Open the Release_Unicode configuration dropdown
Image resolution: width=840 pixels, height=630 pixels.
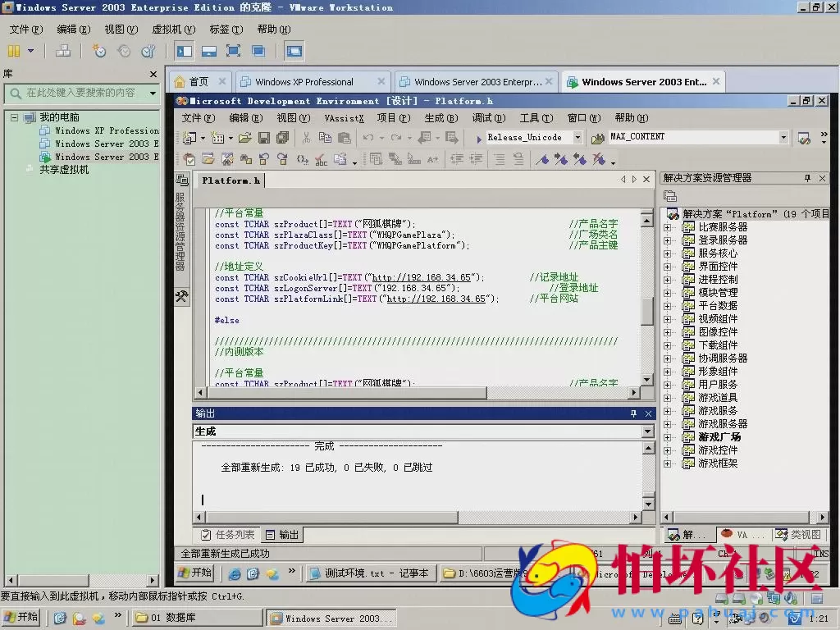coord(577,138)
